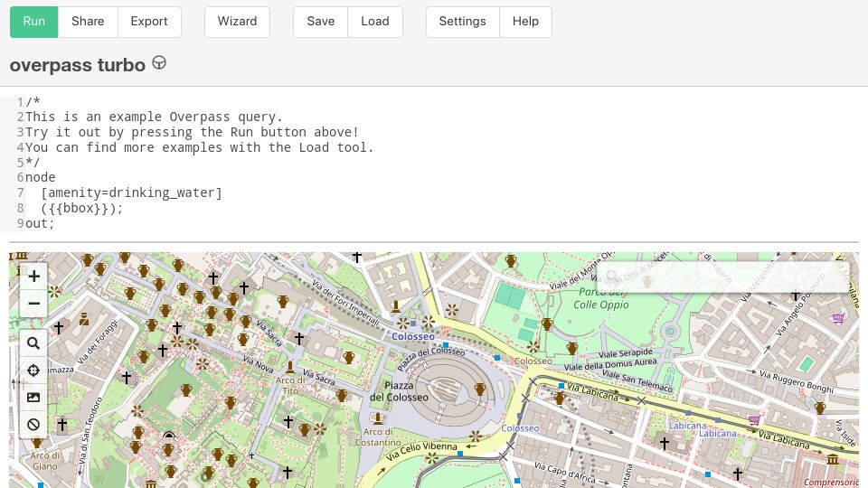Click the fountain icon in Parco del Colle Oppio
The height and width of the screenshot is (488, 868).
pyautogui.click(x=547, y=324)
